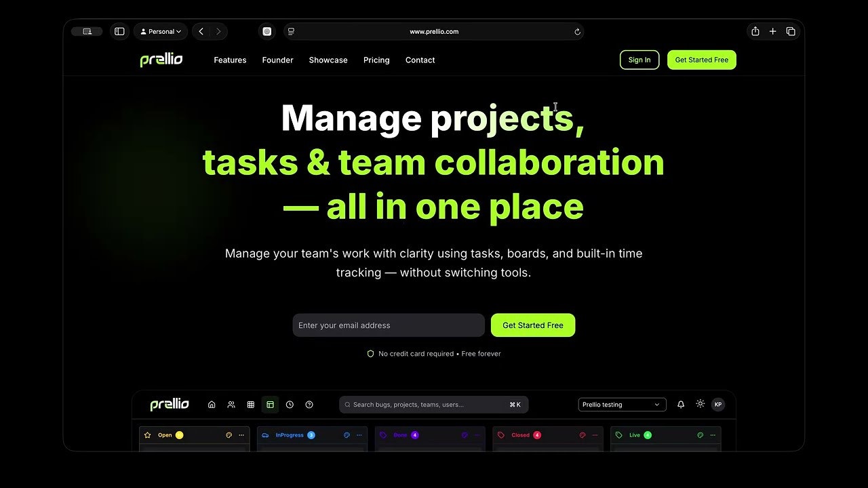
Task: Expand the Prellio testing project dropdown
Action: coord(622,405)
